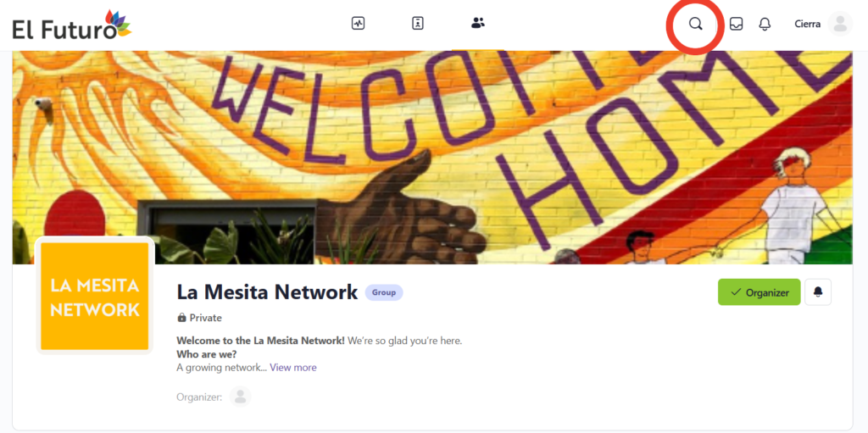Click the Private lock icon
Viewport: 868px width, 433px height.
point(181,318)
